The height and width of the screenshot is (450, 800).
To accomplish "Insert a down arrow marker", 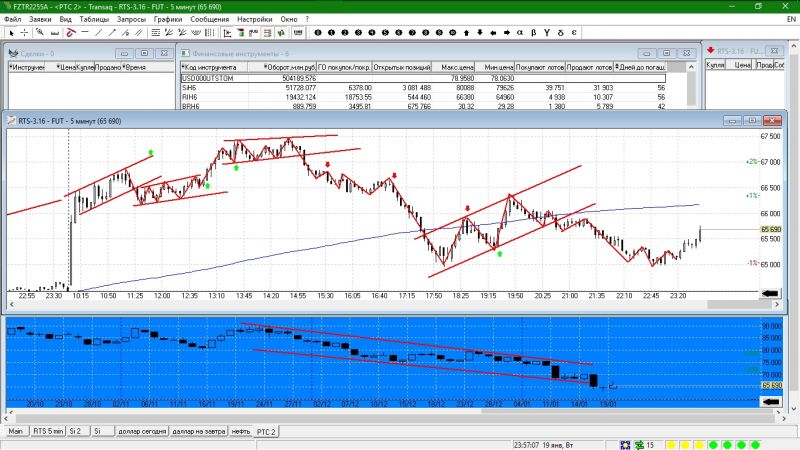I will point(480,33).
